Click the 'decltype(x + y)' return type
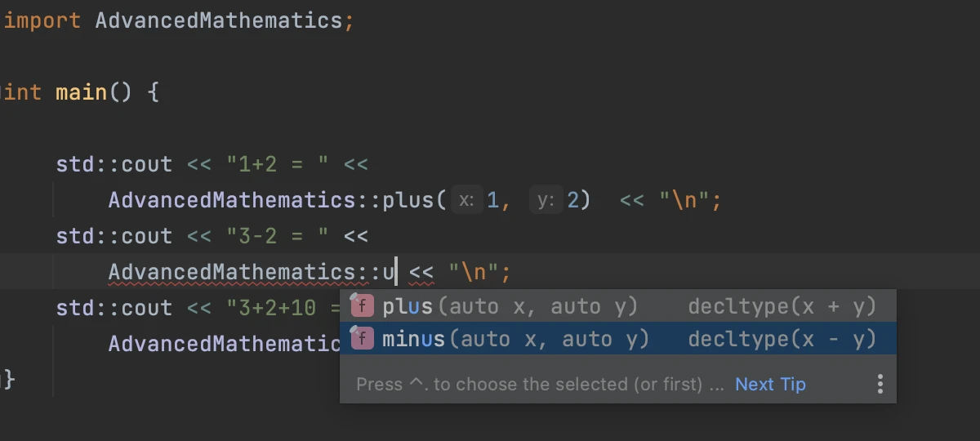980x441 pixels. (782, 306)
